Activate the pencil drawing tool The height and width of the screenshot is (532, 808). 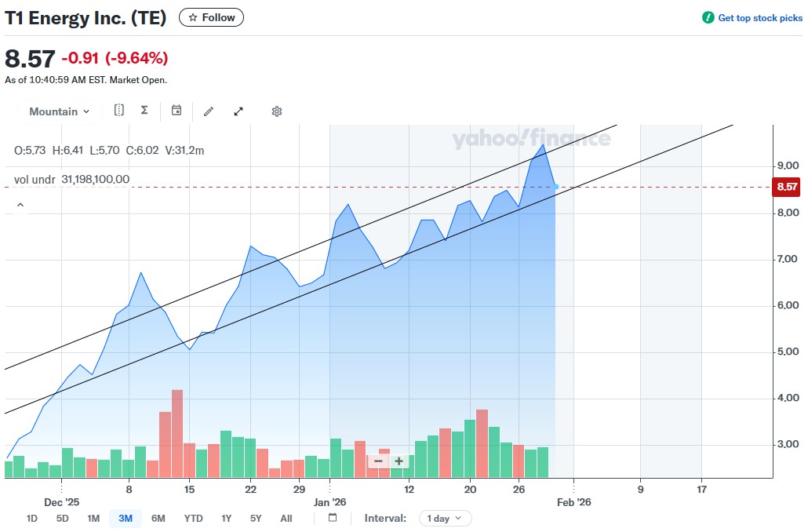click(209, 111)
